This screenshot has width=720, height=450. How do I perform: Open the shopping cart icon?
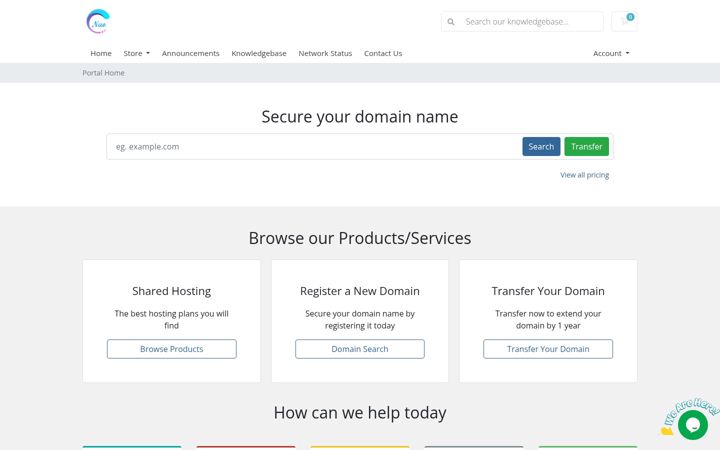pos(624,21)
